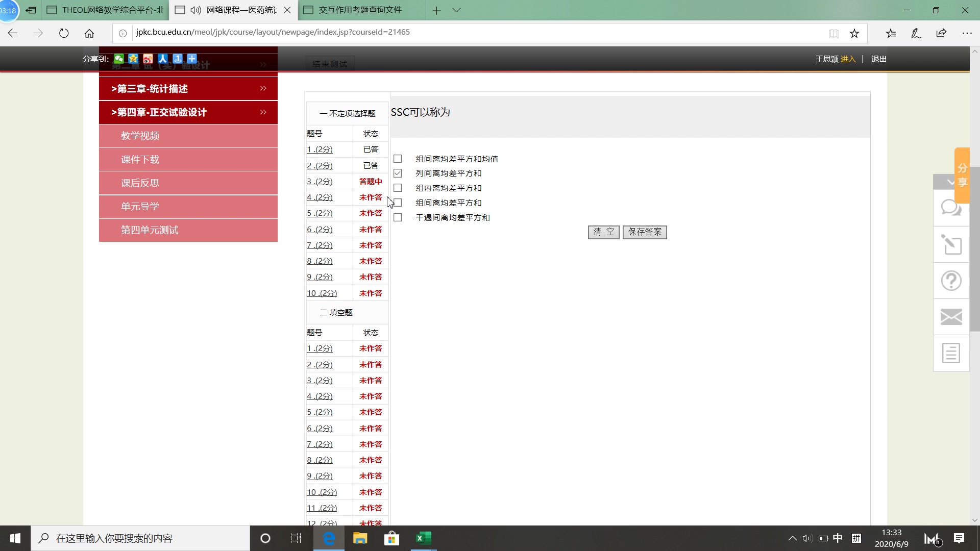
Task: Collapse 第四章-正交试验设计 chapter
Action: click(188, 112)
